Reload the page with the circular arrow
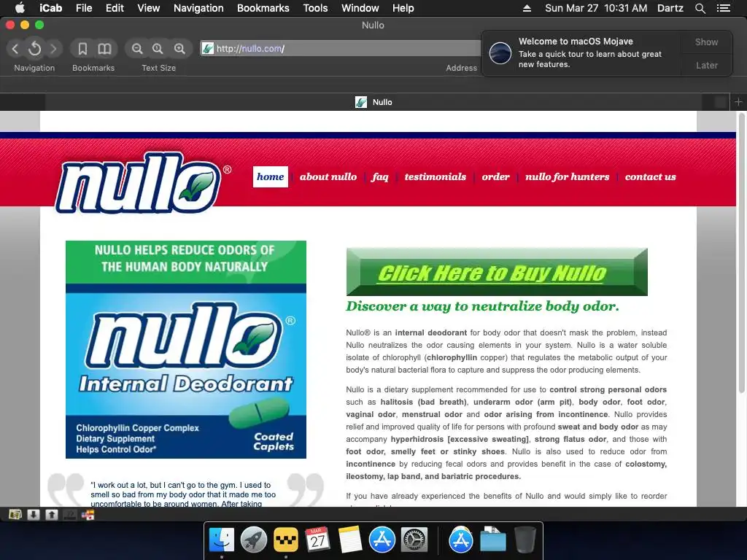Image resolution: width=747 pixels, height=560 pixels. (x=34, y=49)
